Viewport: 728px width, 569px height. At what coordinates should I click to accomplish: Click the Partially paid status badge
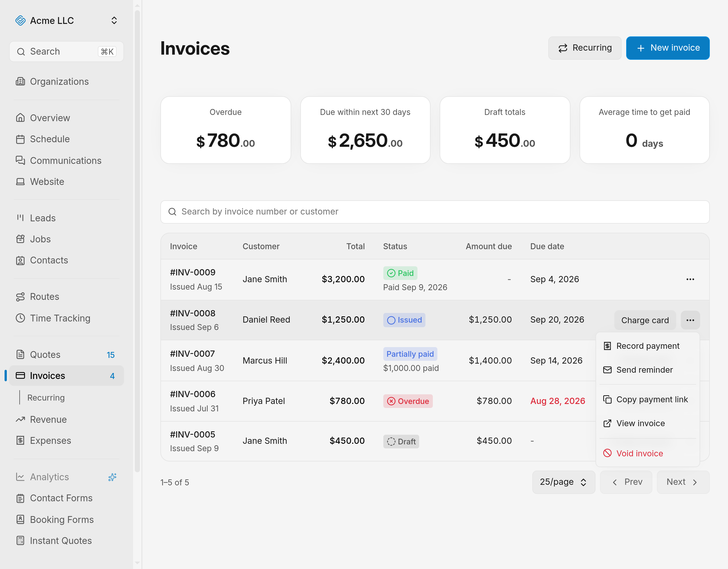(x=410, y=354)
